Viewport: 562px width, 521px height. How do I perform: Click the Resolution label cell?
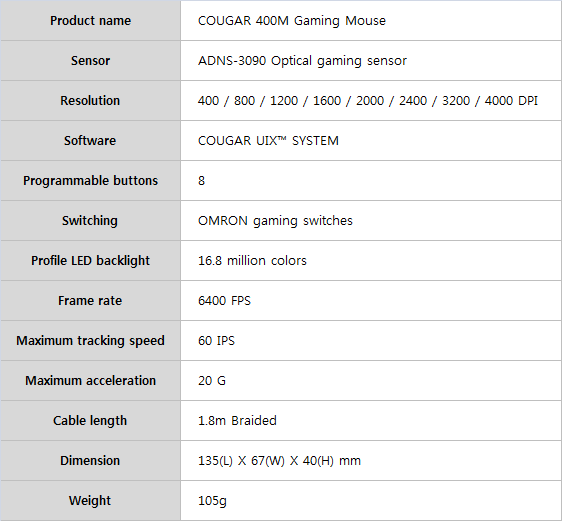pos(90,101)
